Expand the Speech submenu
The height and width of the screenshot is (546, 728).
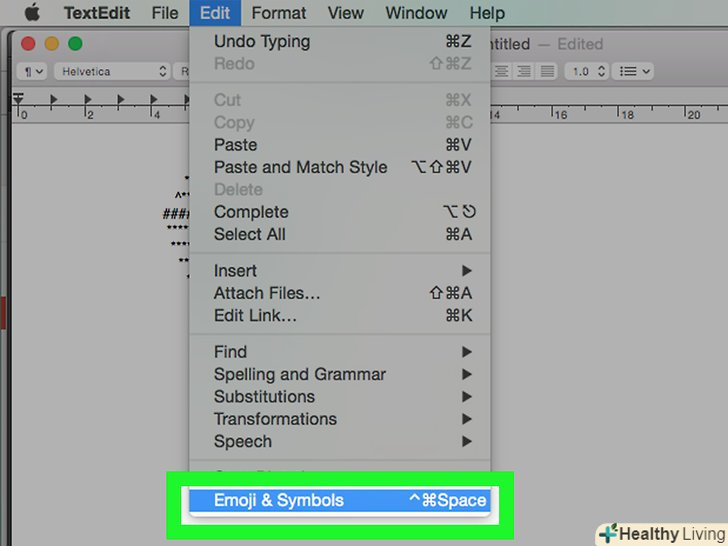tap(340, 441)
